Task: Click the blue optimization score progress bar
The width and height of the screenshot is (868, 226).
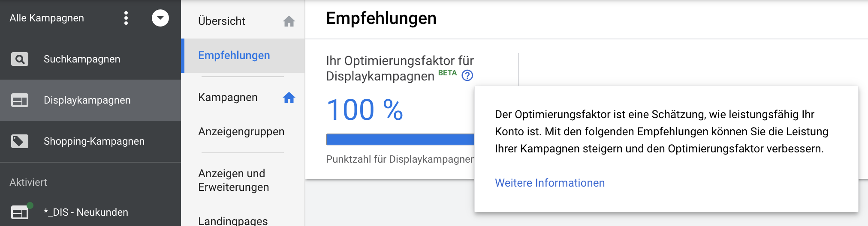Action: pyautogui.click(x=400, y=139)
